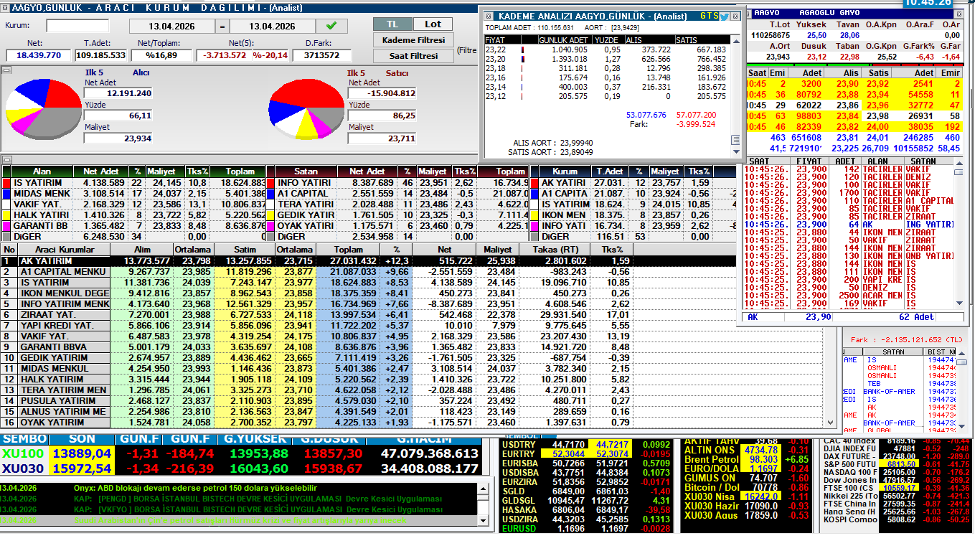Click the red color swatch next to IS YATIRIM

point(6,183)
